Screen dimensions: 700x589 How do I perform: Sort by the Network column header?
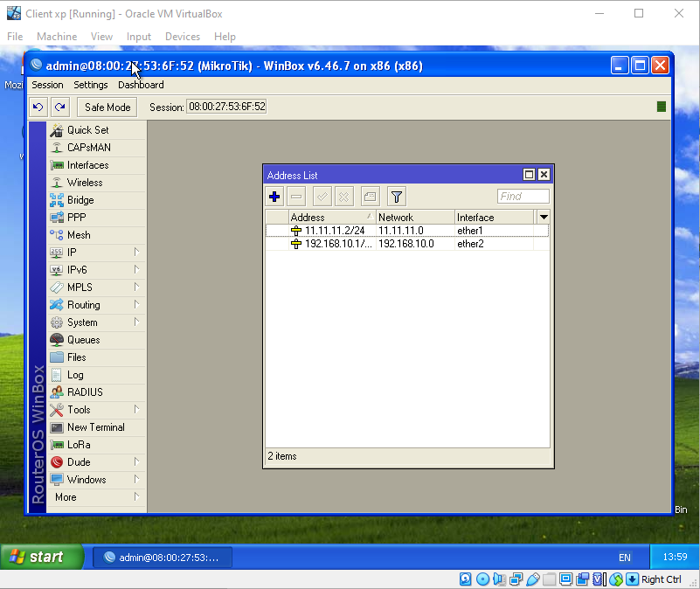click(415, 217)
